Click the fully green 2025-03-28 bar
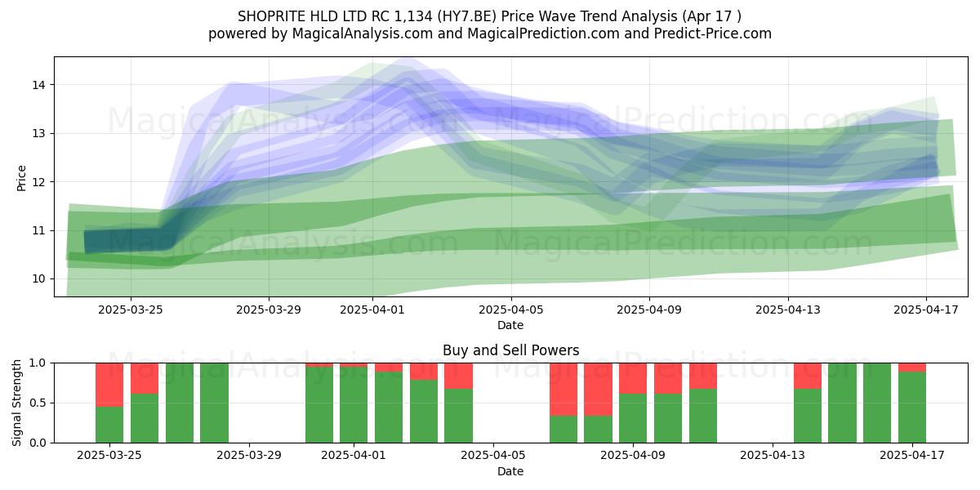 click(x=214, y=403)
